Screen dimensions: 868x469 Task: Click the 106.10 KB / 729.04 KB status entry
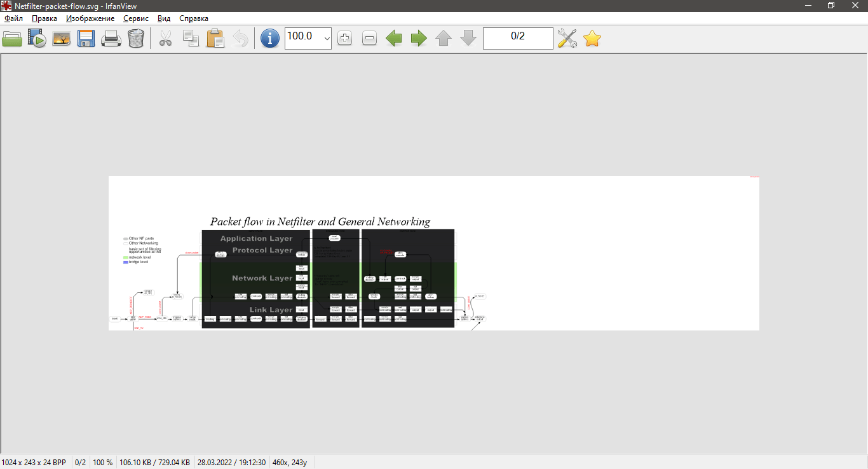pos(154,463)
